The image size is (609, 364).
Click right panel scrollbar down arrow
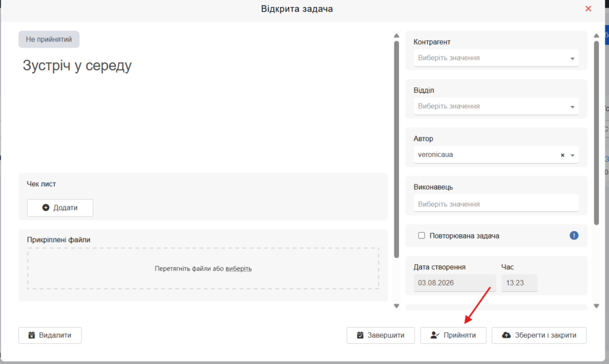[597, 306]
